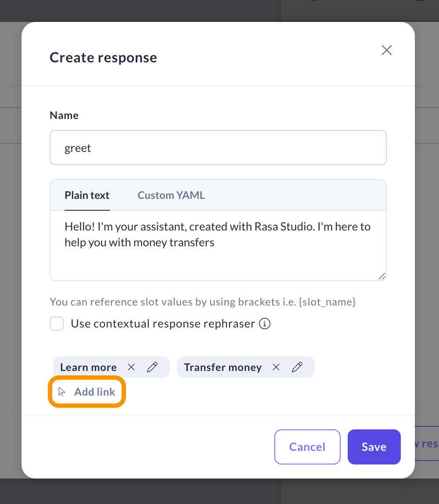Click the Name field label

coord(64,115)
